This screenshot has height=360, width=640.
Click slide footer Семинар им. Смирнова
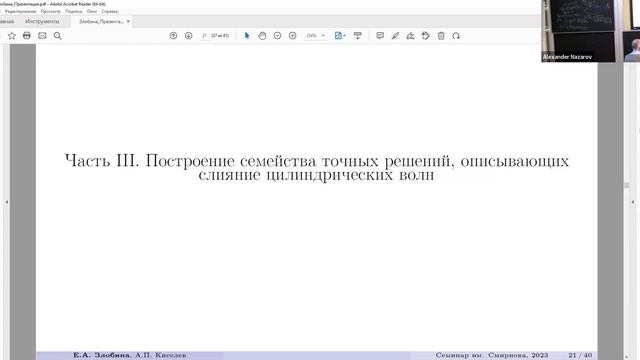pos(492,355)
